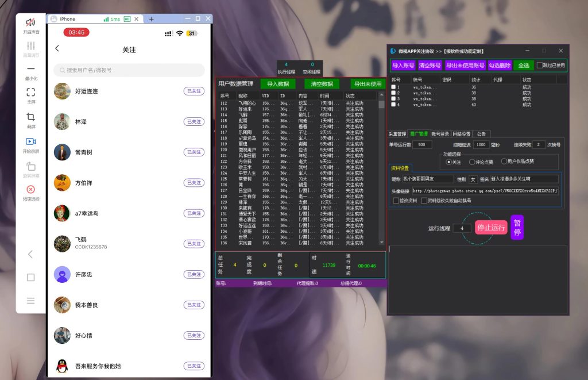588x380 pixels.
Task: Click the green 全选 button
Action: click(x=524, y=66)
